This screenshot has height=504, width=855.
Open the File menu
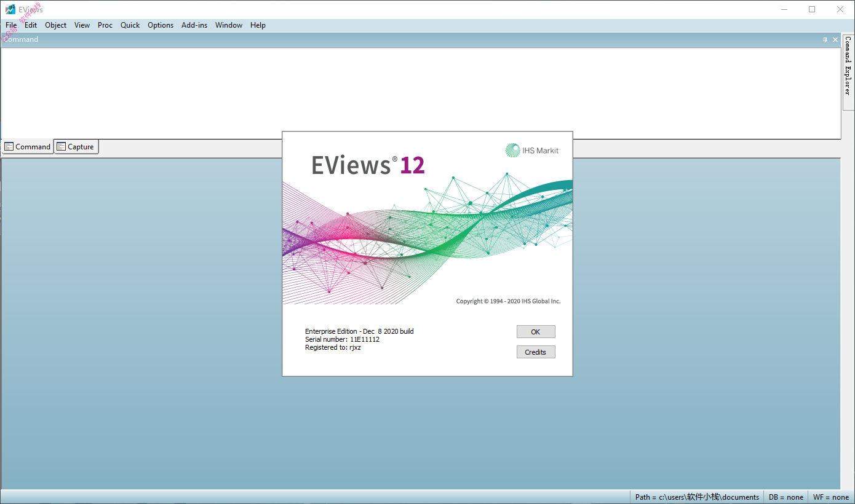[11, 25]
